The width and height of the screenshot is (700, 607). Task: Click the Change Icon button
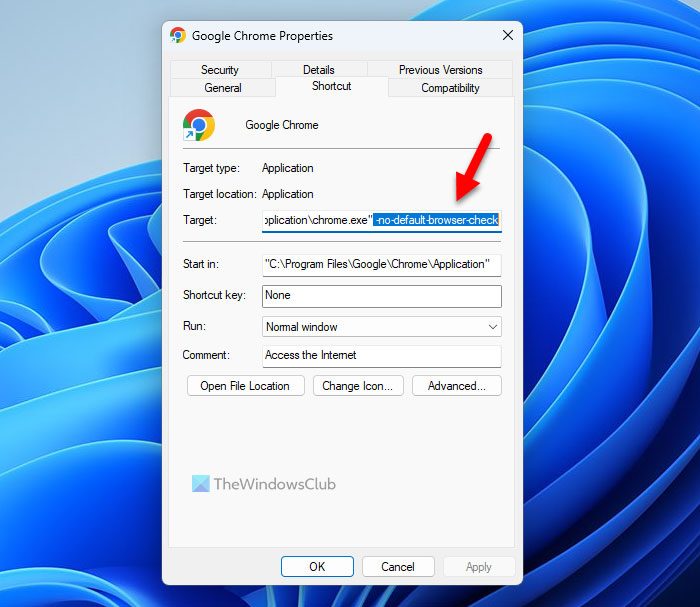coord(358,386)
